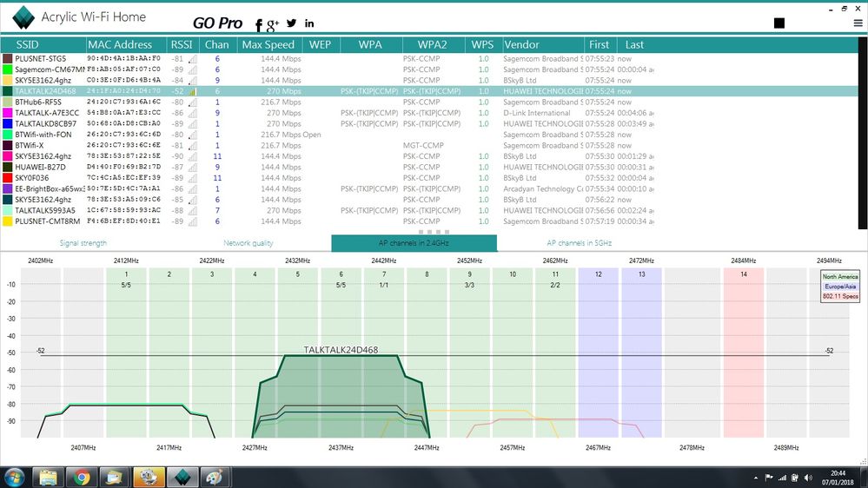Click Acrylic Wi-Fi taskbar icon
Screen dimensions: 868x488
tap(182, 477)
